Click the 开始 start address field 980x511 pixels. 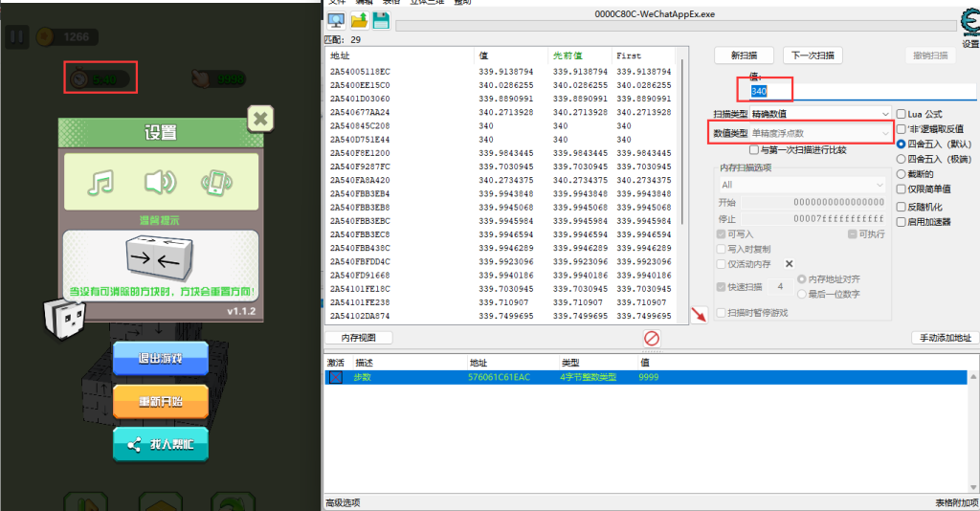click(x=813, y=202)
